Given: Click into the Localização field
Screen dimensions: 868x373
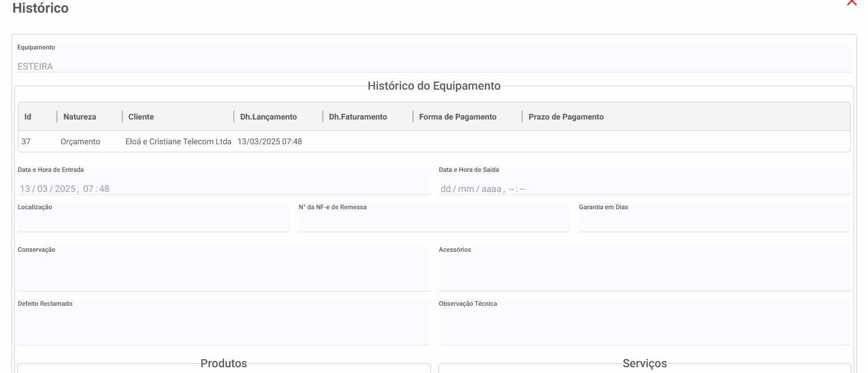Looking at the screenshot, I should 154,217.
